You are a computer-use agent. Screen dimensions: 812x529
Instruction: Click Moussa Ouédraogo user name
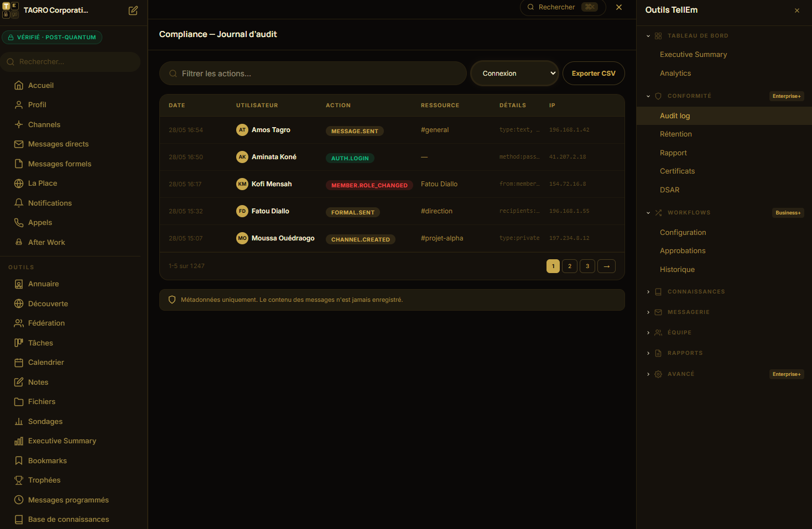point(283,238)
